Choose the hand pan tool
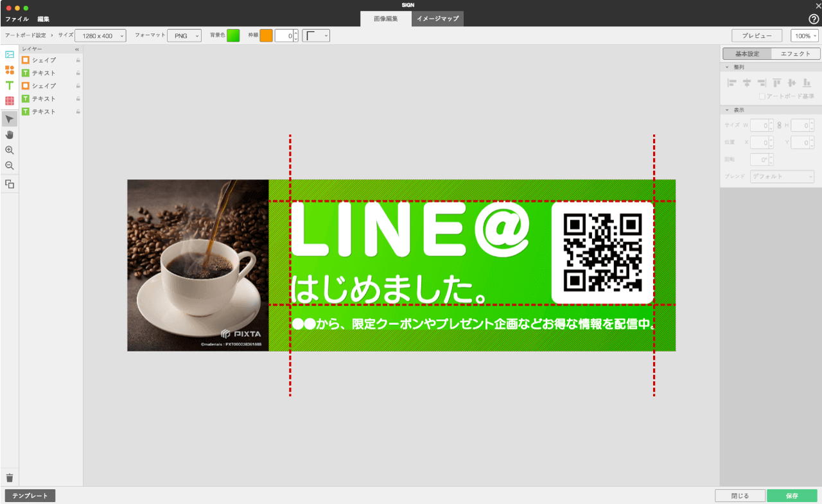The image size is (822, 504). (x=10, y=135)
